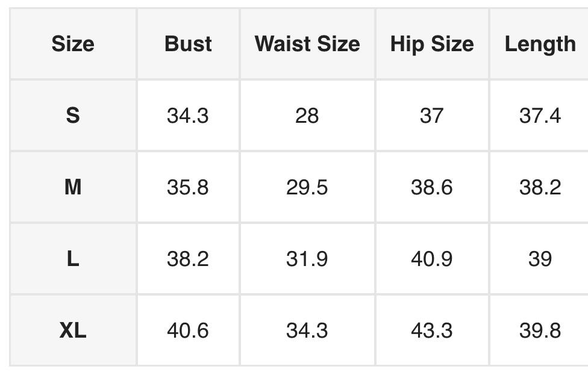Click length value 39.8 for XL
The image size is (588, 384).
click(x=540, y=330)
